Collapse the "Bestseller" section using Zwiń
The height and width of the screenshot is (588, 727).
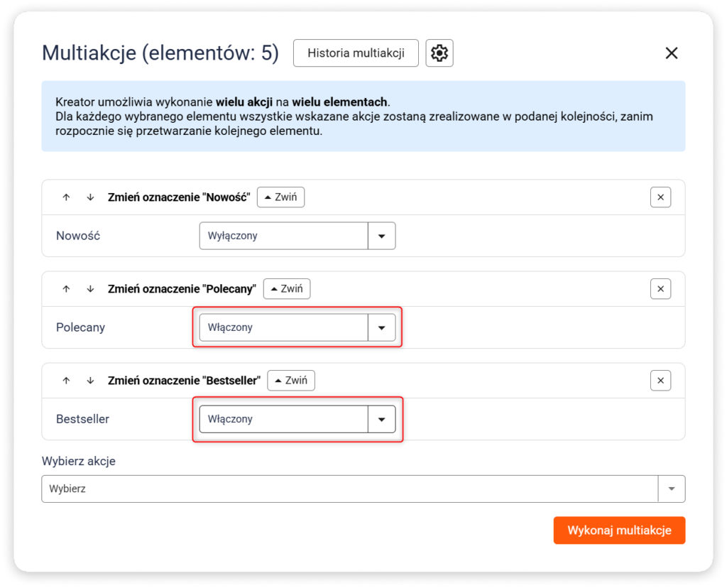(x=291, y=381)
